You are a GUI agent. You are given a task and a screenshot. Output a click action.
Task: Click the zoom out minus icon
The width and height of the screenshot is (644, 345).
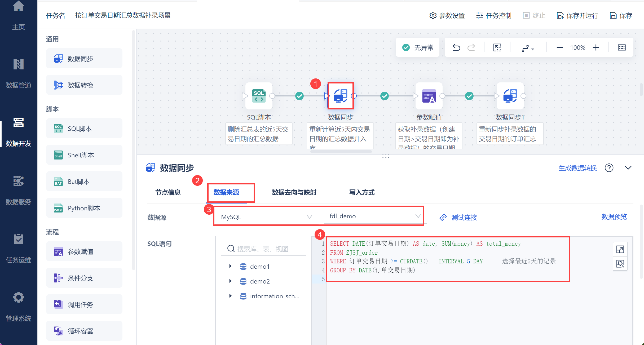559,47
